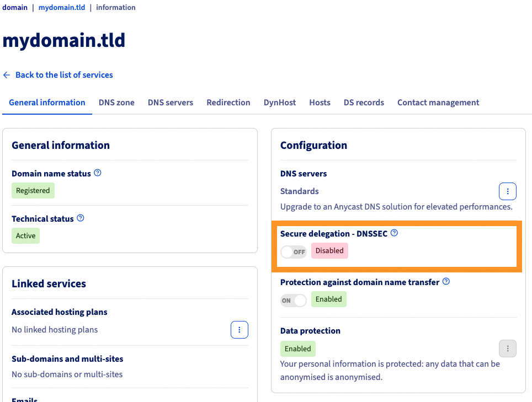Select the DynHost tab
Image resolution: width=532 pixels, height=402 pixels.
coord(280,103)
